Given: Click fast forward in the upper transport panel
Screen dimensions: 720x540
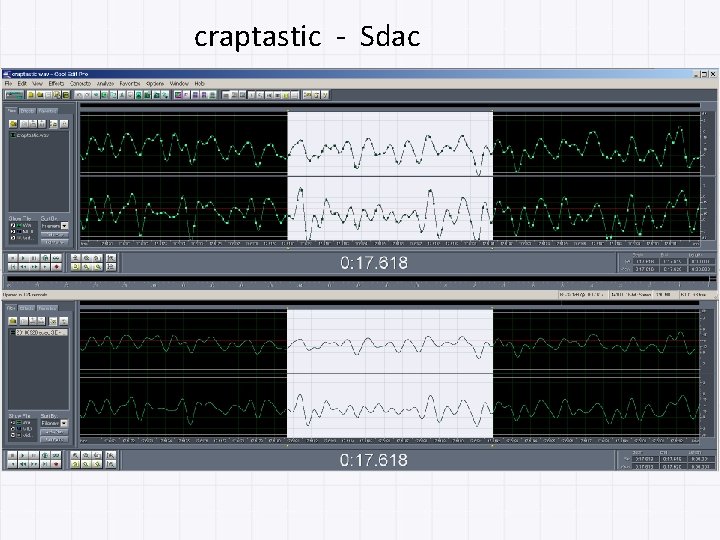Looking at the screenshot, I should tap(34, 267).
